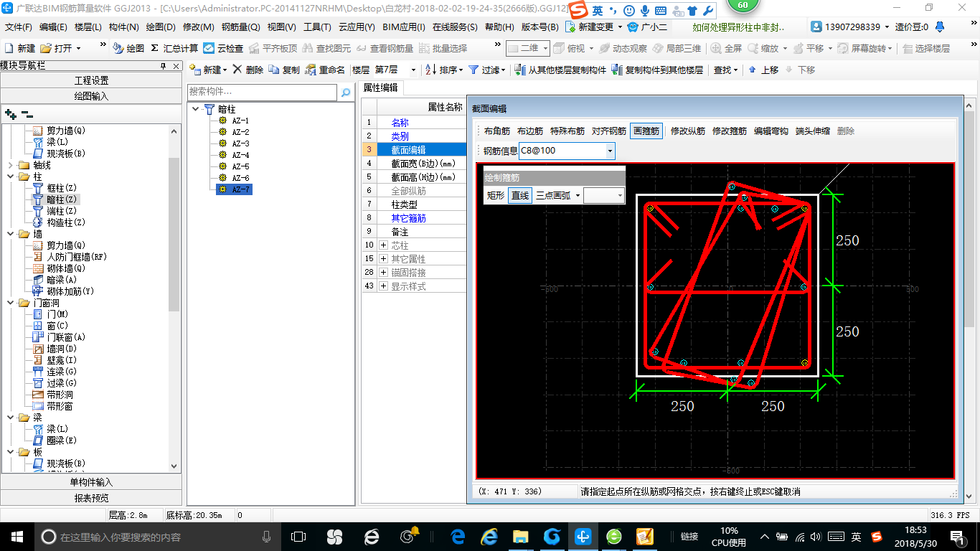Open Sogou input method icon in title bar
This screenshot has height=551, width=980.
point(579,9)
